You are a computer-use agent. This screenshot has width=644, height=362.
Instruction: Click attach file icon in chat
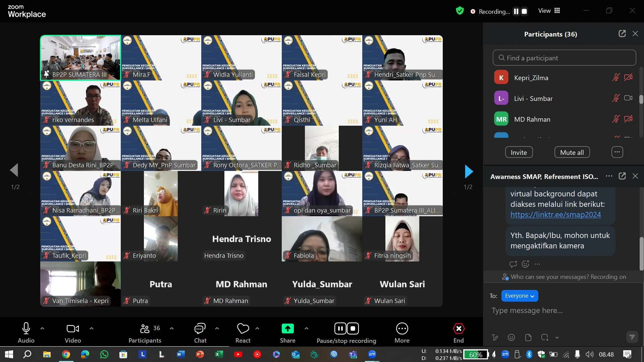[x=528, y=338]
